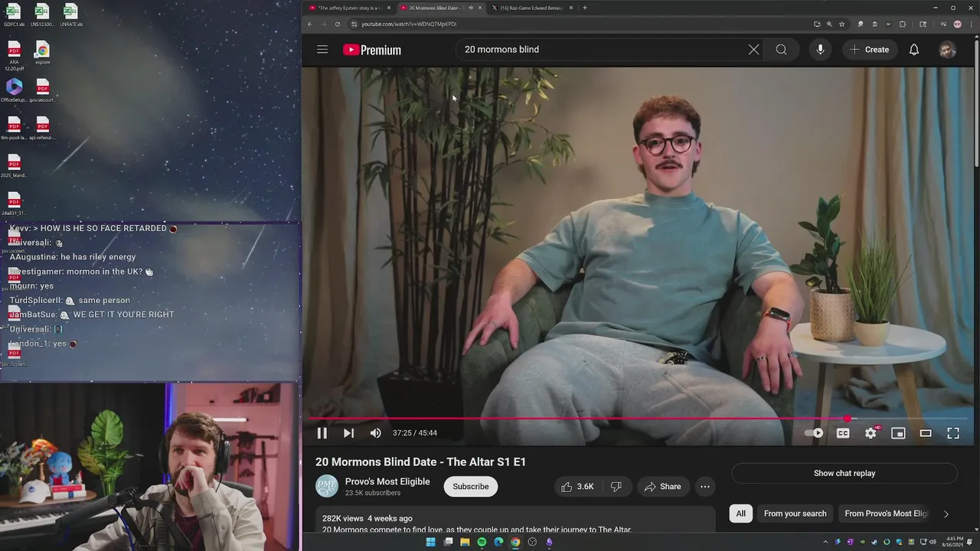980x551 pixels.
Task: Open Chrome from the taskbar
Action: click(515, 542)
